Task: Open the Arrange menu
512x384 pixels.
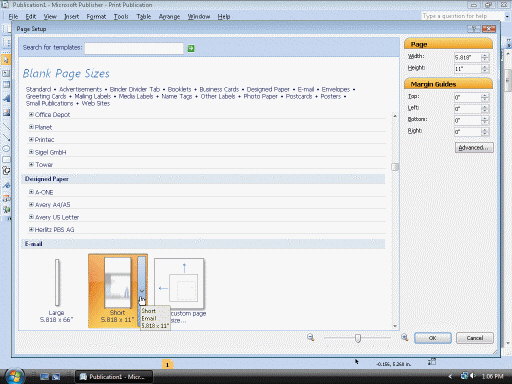Action: coord(169,16)
